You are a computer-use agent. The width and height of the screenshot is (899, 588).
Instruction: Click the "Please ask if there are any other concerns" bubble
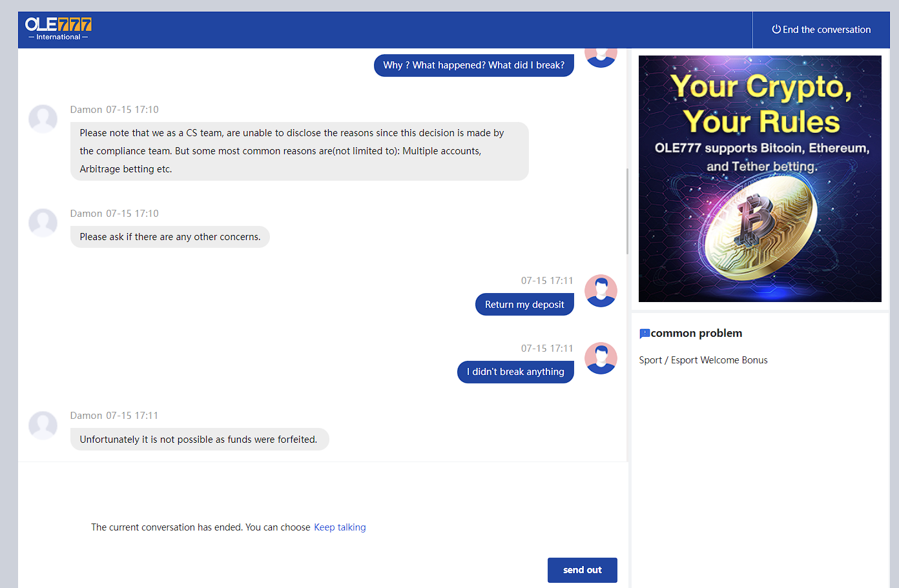click(x=170, y=237)
